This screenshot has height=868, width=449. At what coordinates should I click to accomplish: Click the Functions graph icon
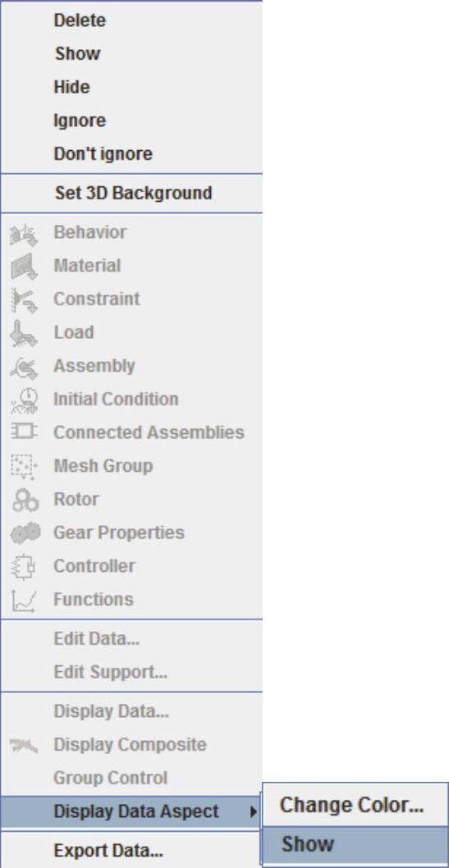pos(24,601)
